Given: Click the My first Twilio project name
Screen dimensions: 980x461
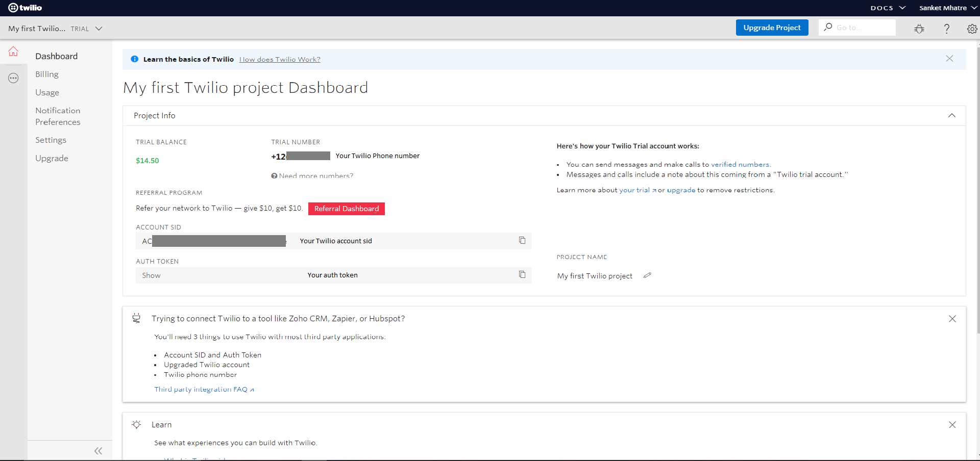Looking at the screenshot, I should pos(595,276).
